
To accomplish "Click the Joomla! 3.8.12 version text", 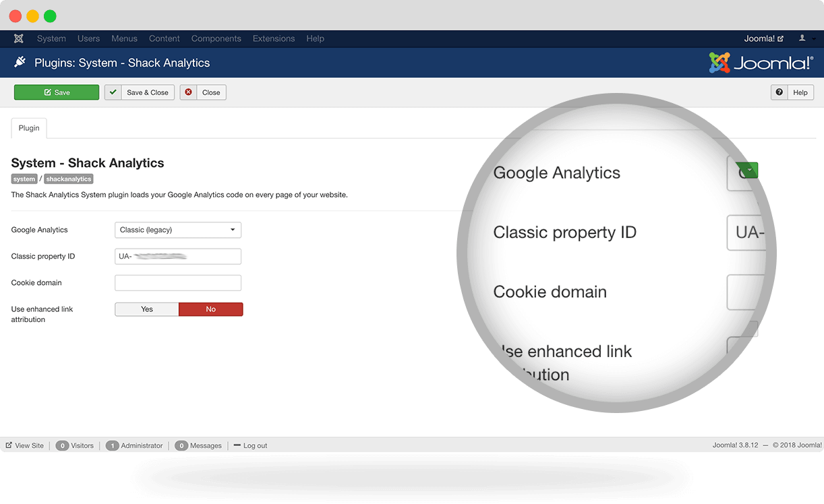I will [736, 445].
